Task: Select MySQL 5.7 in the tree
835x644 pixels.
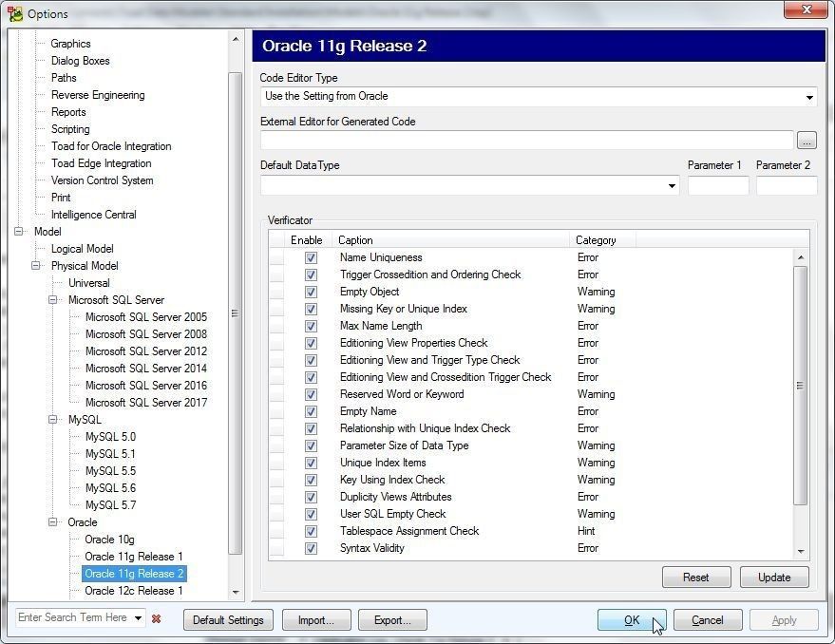Action: point(111,505)
